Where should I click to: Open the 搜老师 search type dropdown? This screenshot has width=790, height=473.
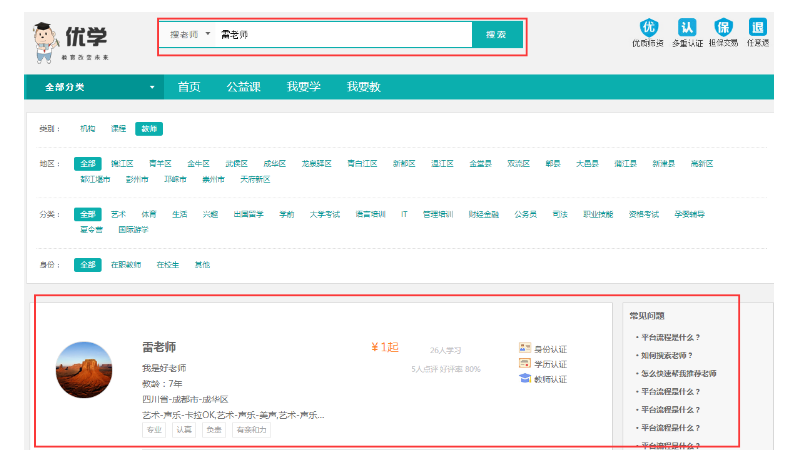click(190, 35)
